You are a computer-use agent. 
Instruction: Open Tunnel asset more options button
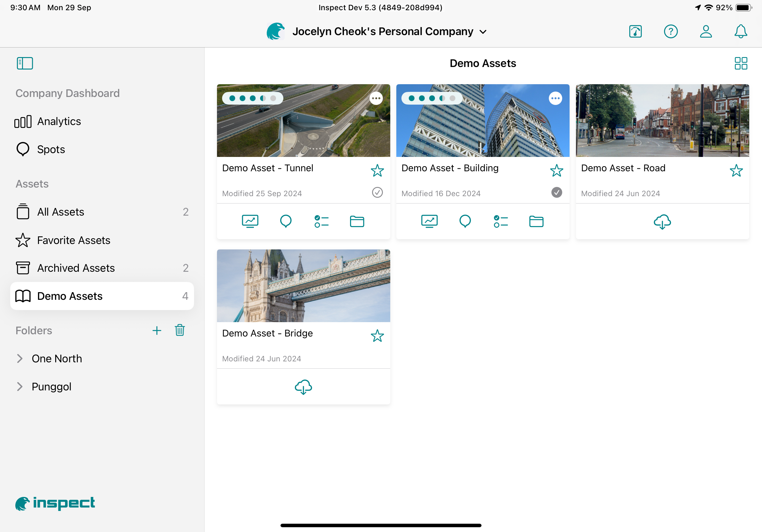click(x=376, y=98)
